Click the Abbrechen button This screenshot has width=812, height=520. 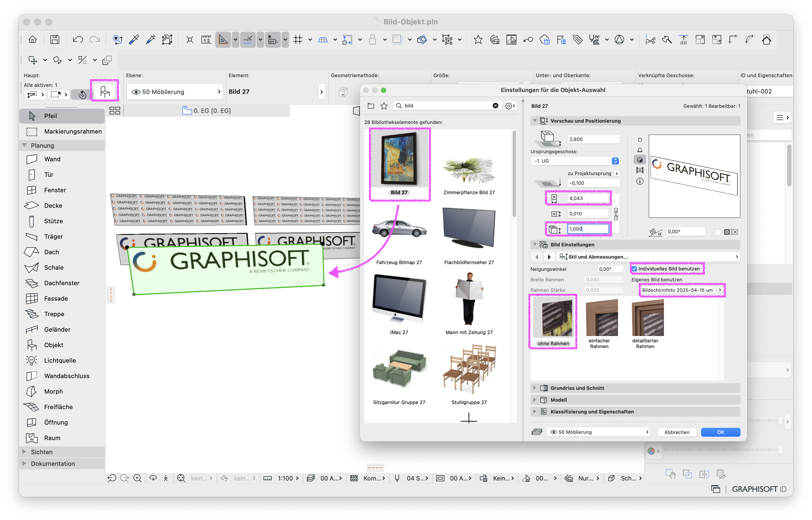(677, 432)
